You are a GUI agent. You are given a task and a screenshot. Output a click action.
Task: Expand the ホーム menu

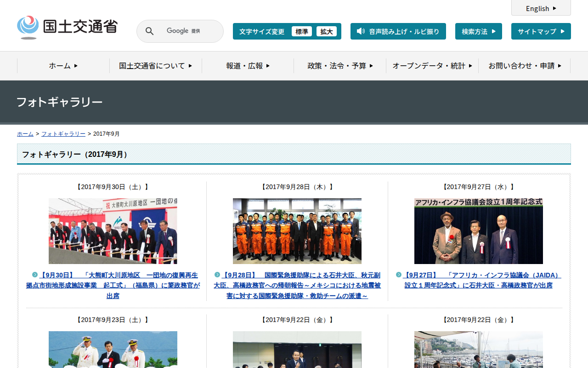pyautogui.click(x=63, y=66)
